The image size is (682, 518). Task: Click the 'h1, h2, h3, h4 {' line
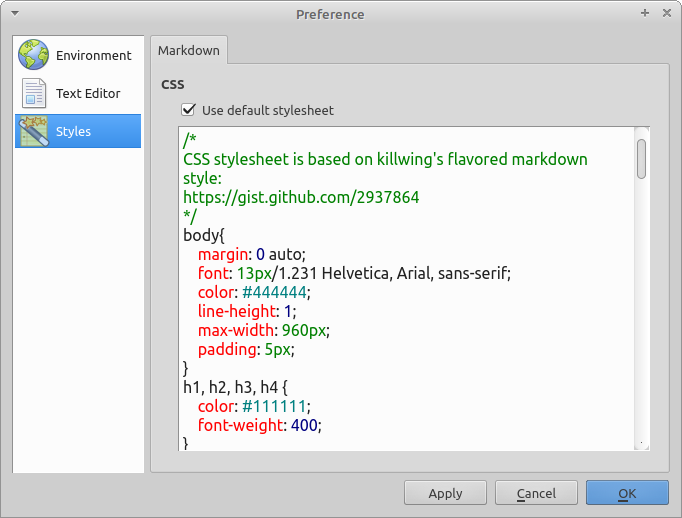(x=235, y=387)
